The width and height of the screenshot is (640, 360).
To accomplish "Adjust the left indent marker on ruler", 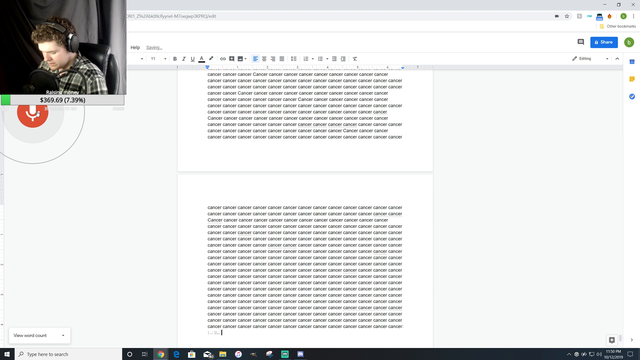I will click(x=207, y=67).
